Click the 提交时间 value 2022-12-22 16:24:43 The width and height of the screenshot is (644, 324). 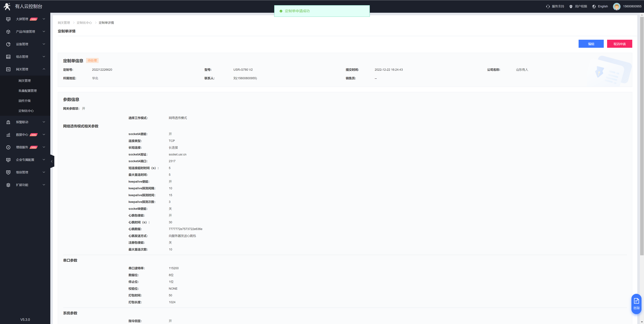389,70
